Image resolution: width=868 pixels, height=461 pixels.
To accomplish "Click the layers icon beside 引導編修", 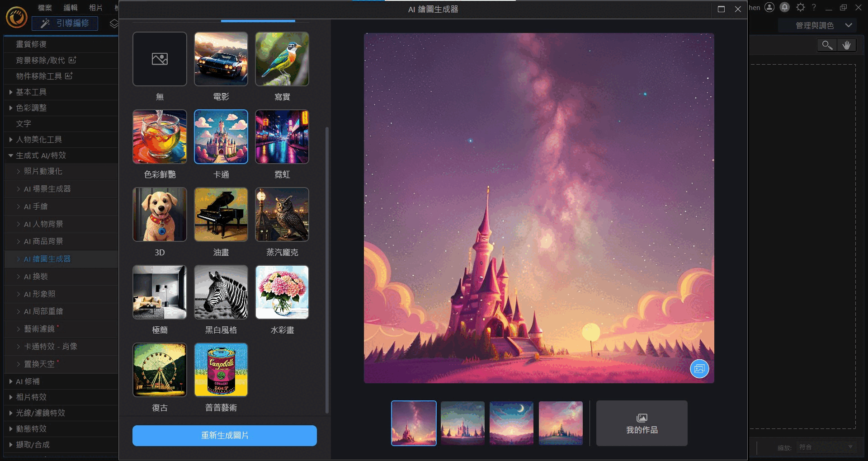I will click(x=114, y=23).
